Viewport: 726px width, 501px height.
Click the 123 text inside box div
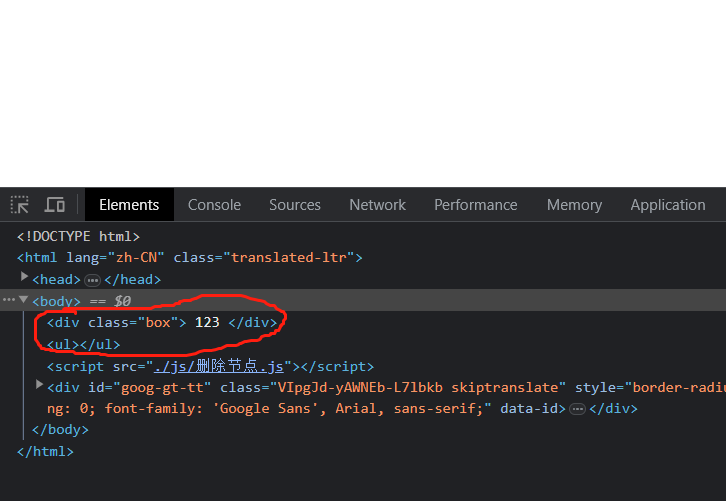207,322
